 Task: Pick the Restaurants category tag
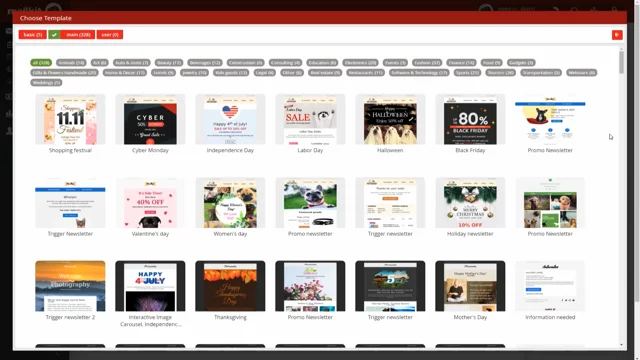[365, 73]
